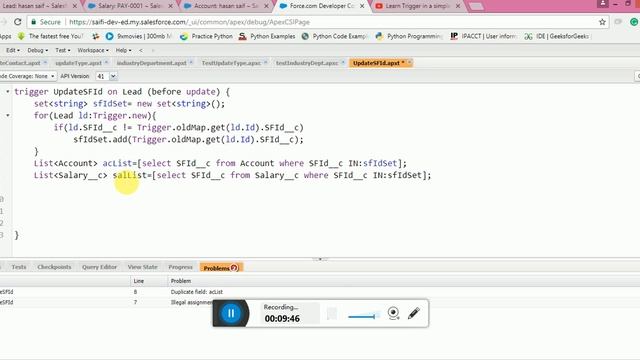The width and height of the screenshot is (640, 360).
Task: Open the Practice Python bookmark
Action: click(207, 36)
